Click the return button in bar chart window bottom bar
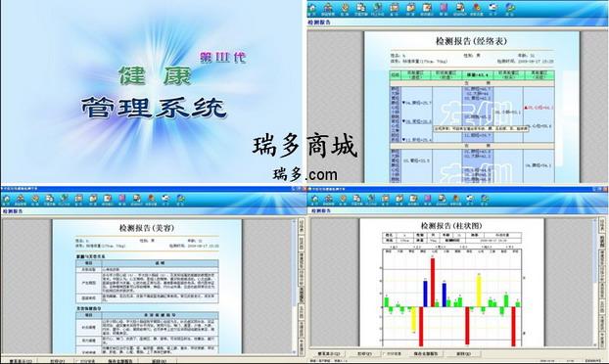Image resolution: width=609 pixels, height=364 pixels. [x=463, y=353]
